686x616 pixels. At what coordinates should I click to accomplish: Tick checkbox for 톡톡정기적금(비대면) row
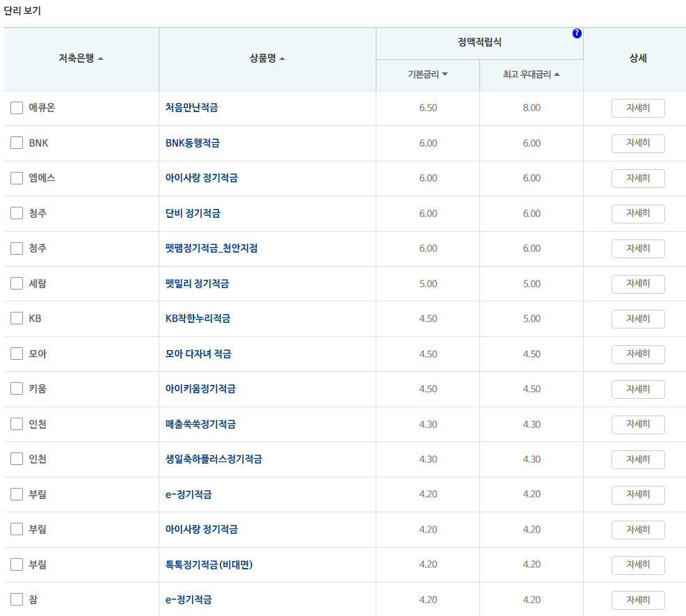[x=17, y=564]
